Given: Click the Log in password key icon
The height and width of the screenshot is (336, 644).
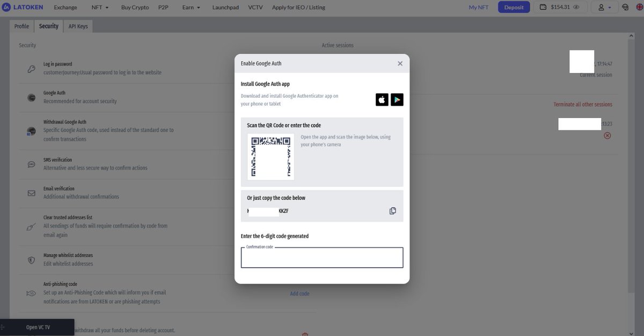Looking at the screenshot, I should 32,69.
